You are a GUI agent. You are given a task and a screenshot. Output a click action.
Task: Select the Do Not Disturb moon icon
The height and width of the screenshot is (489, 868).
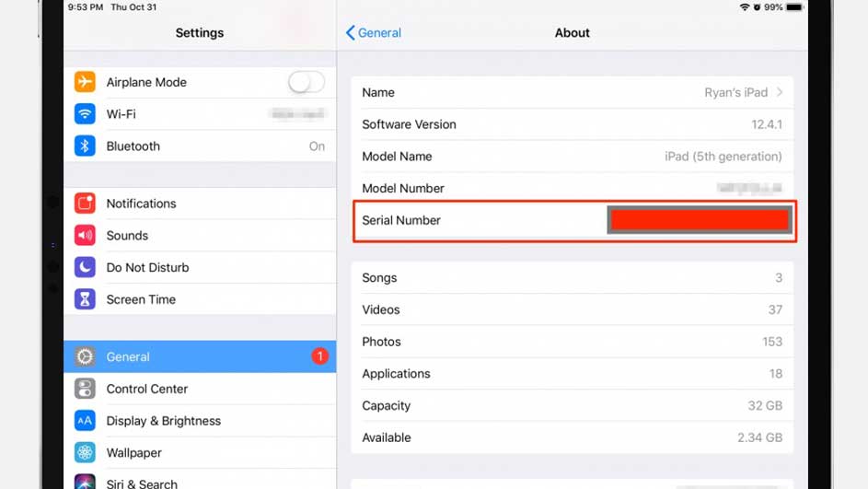tap(85, 268)
